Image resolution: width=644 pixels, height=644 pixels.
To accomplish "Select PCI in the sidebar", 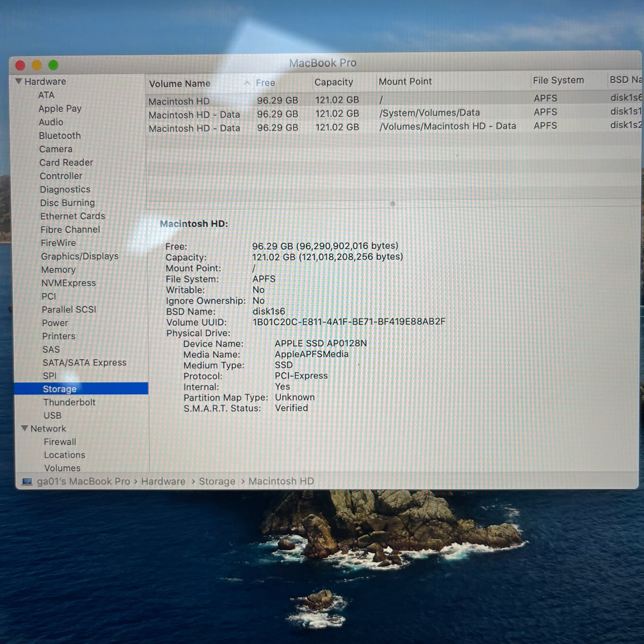I will [49, 296].
